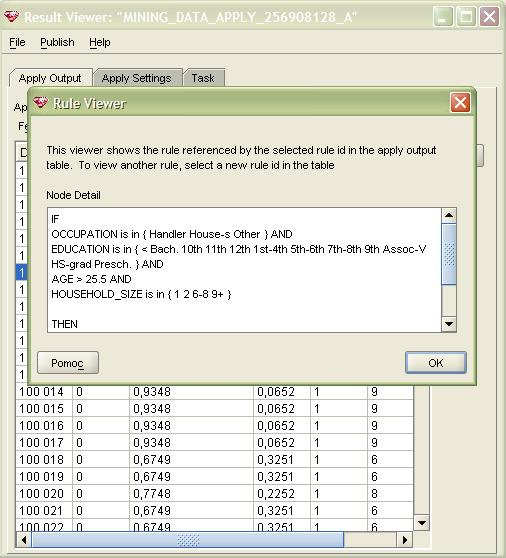Click the Result Viewer title bar app icon
Screen dimensions: 506x558
click(11, 16)
